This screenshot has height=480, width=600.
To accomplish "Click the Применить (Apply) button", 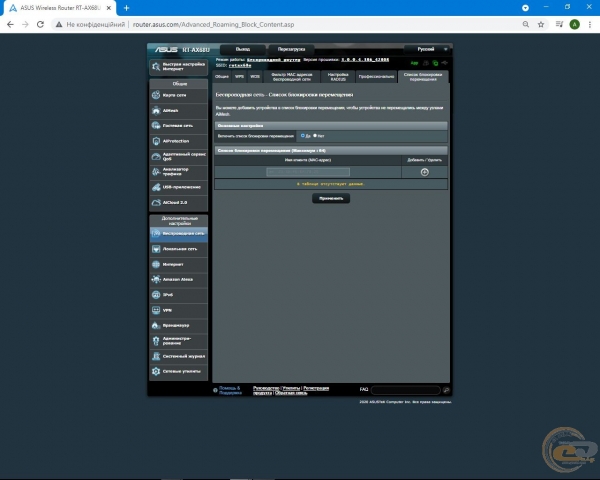I will (331, 198).
